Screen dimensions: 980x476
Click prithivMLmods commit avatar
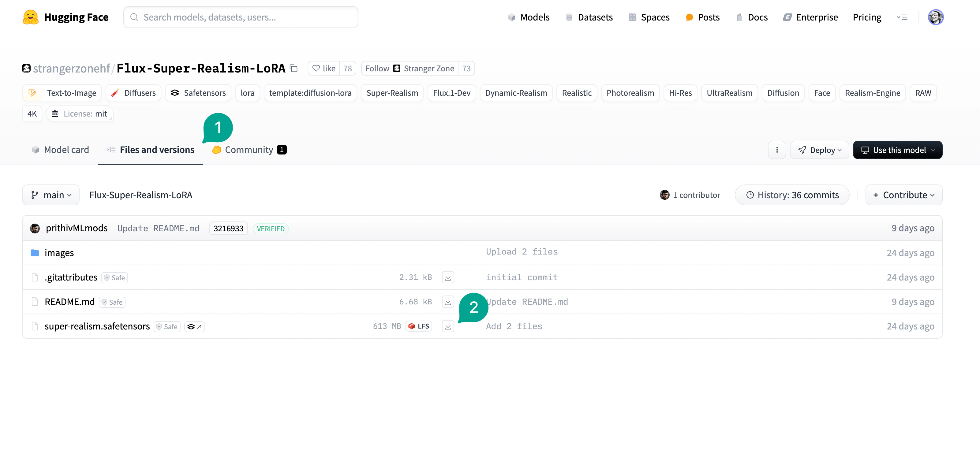pyautogui.click(x=35, y=228)
